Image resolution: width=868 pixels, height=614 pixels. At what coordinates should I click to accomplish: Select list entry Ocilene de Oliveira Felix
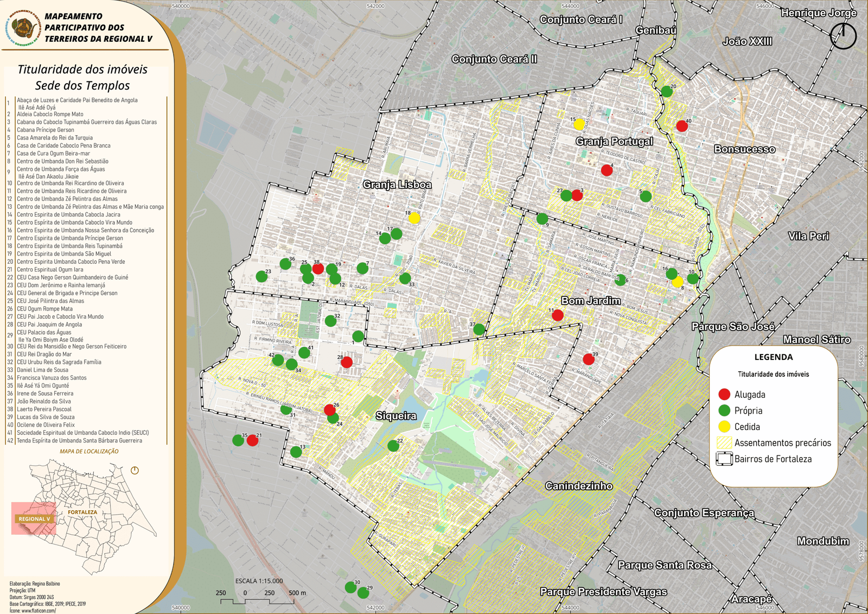[46, 425]
